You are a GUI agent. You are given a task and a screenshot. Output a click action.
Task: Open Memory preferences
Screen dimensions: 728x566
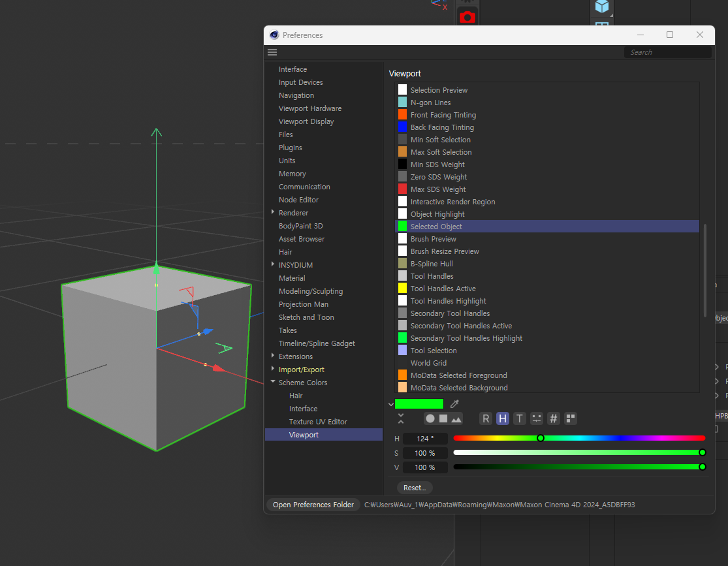(292, 174)
